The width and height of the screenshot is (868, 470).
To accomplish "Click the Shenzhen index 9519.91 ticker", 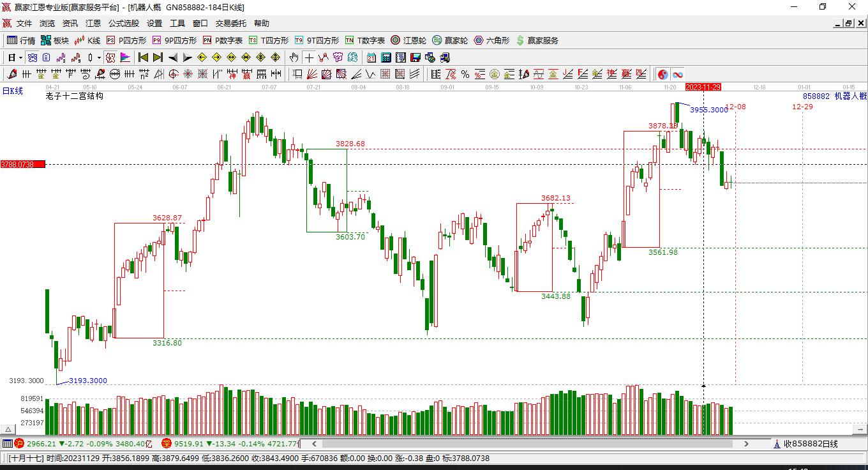I will [x=230, y=444].
